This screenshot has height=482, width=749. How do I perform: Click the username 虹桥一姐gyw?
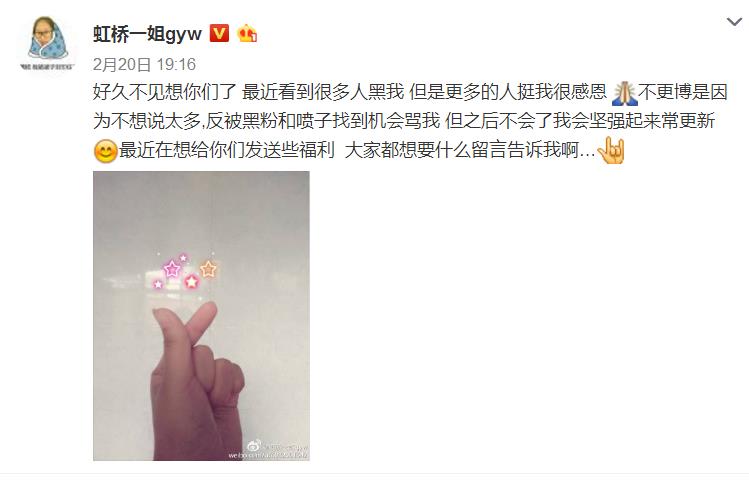pos(147,34)
